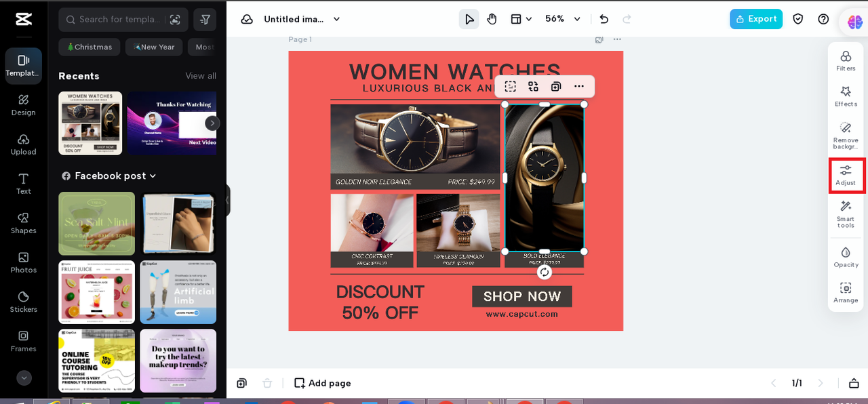Screen dimensions: 868x404
Task: Open the Adjust panel
Action: (x=846, y=176)
